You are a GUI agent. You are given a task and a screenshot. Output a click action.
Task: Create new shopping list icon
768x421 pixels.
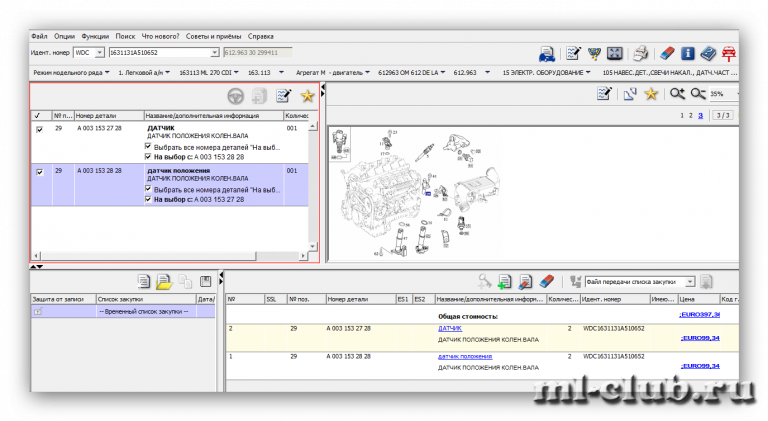(144, 281)
